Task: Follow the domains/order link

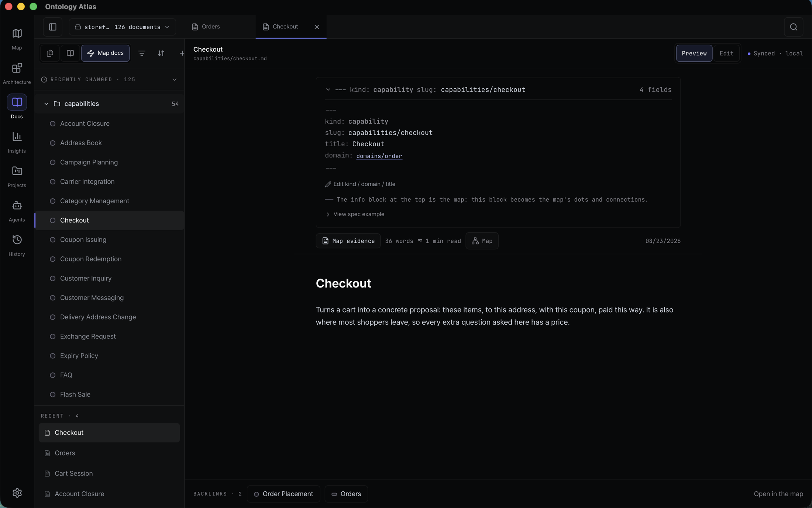Action: [x=379, y=156]
